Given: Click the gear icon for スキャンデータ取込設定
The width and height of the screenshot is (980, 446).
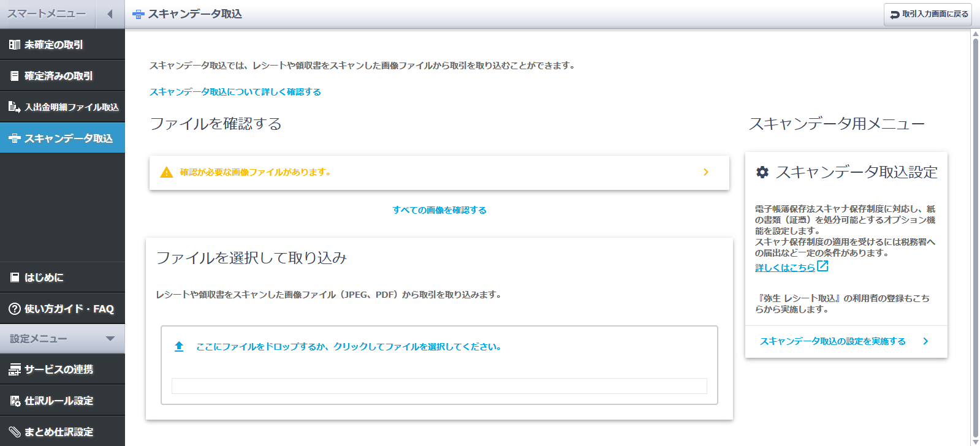Looking at the screenshot, I should 762,172.
